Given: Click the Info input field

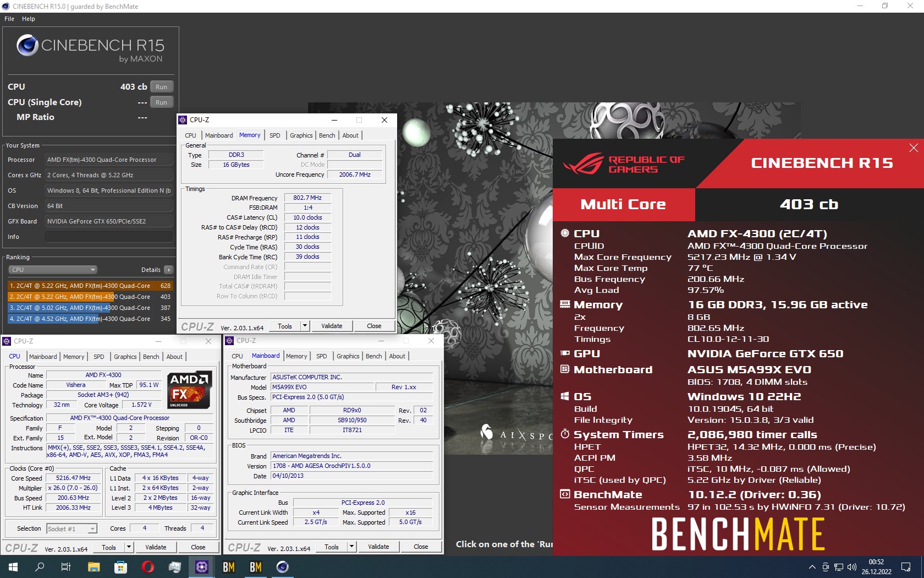Looking at the screenshot, I should (109, 237).
